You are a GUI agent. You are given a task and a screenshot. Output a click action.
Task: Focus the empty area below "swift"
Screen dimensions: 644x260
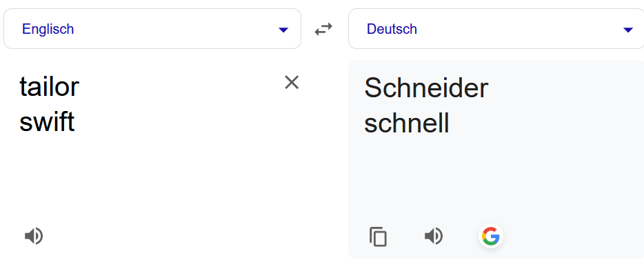(x=152, y=177)
